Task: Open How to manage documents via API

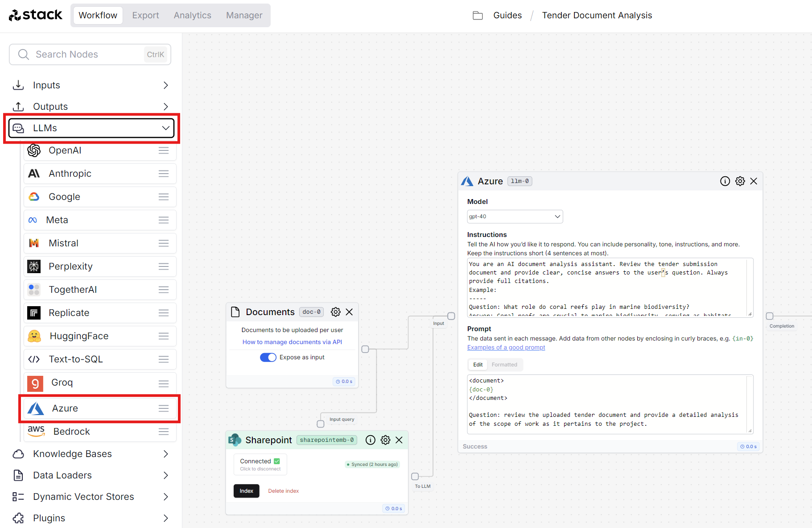Action: [292, 342]
